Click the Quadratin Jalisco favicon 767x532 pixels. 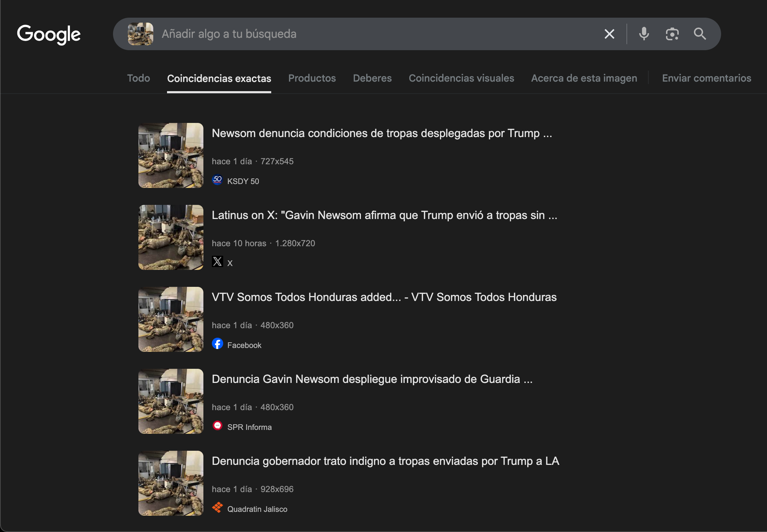coord(218,508)
